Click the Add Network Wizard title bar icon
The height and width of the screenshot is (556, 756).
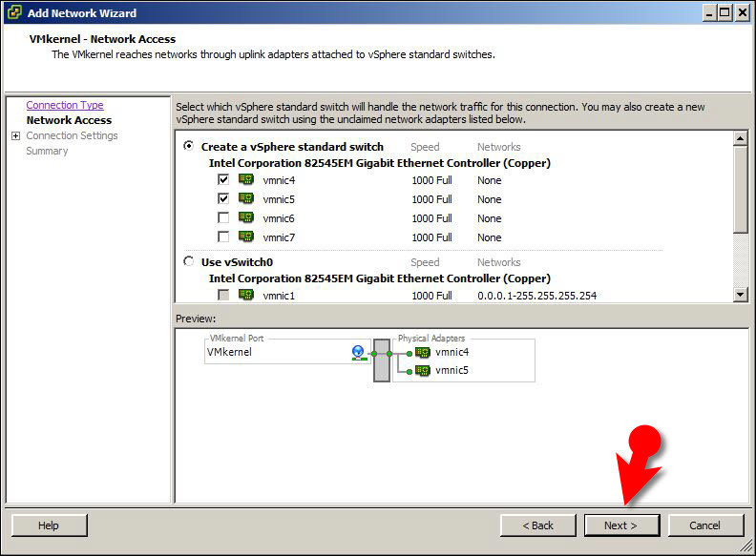(15, 12)
